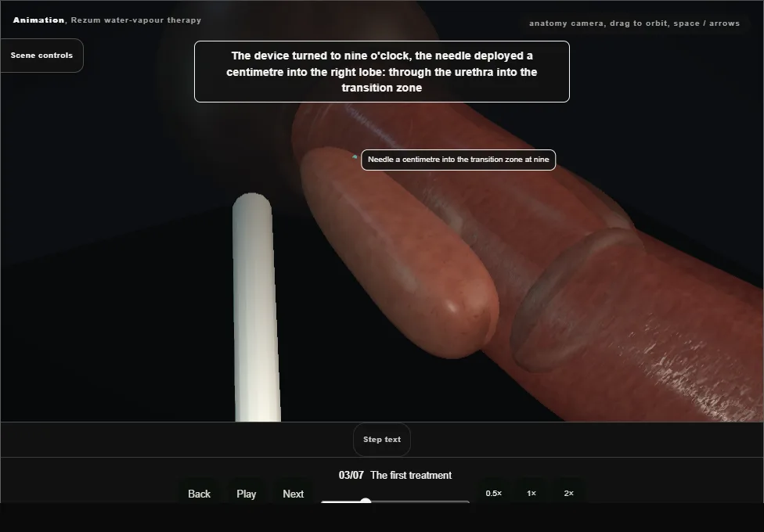Set playback speed to 1×

(x=531, y=493)
